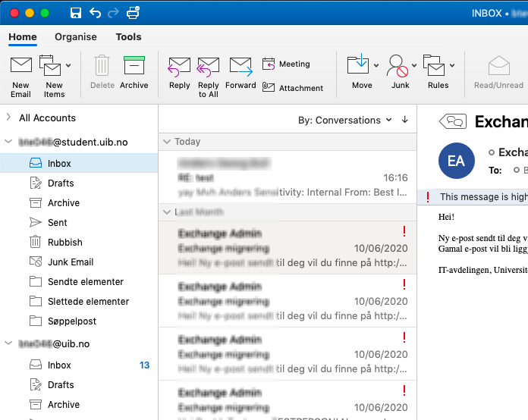This screenshot has width=528, height=420.
Task: Click the save icon in title bar
Action: pyautogui.click(x=75, y=13)
